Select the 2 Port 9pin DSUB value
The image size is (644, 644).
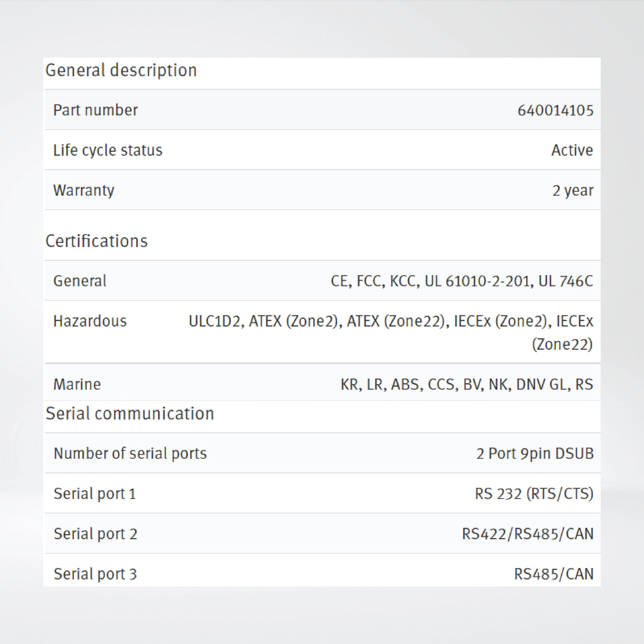[x=535, y=454]
